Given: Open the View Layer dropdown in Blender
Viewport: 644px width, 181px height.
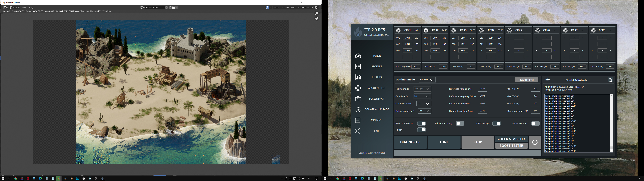Looking at the screenshot, I should tap(291, 8).
